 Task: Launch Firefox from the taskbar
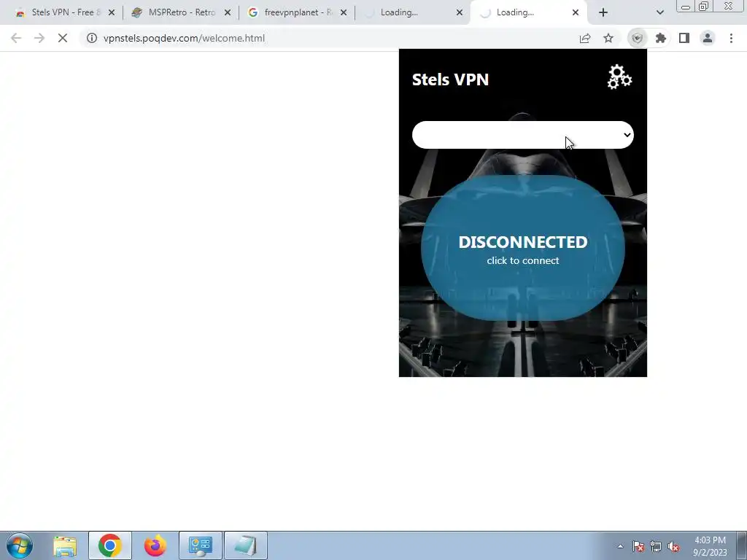point(155,546)
